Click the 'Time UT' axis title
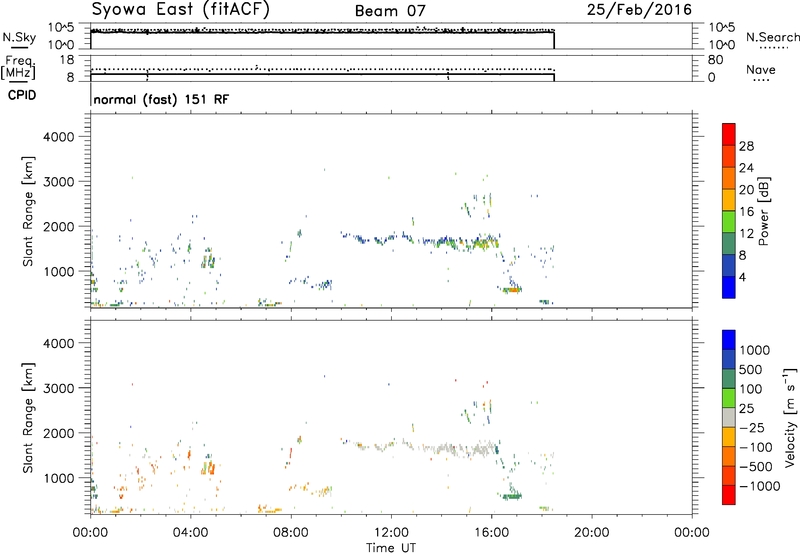 click(391, 547)
